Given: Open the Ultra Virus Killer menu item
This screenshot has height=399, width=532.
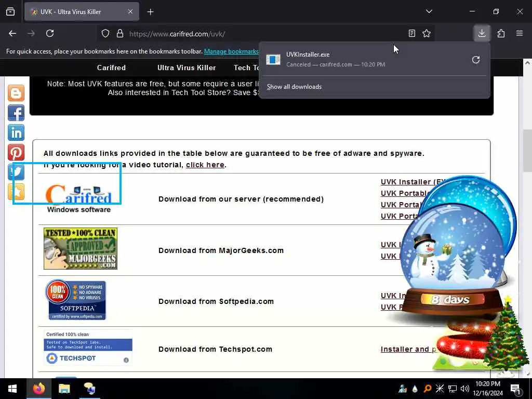Looking at the screenshot, I should 187,68.
